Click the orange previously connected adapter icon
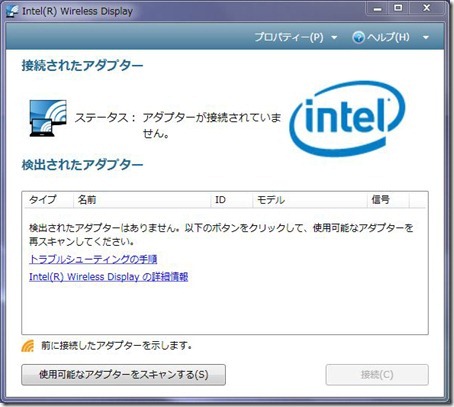Screen dimensions: 454x407 (28, 346)
